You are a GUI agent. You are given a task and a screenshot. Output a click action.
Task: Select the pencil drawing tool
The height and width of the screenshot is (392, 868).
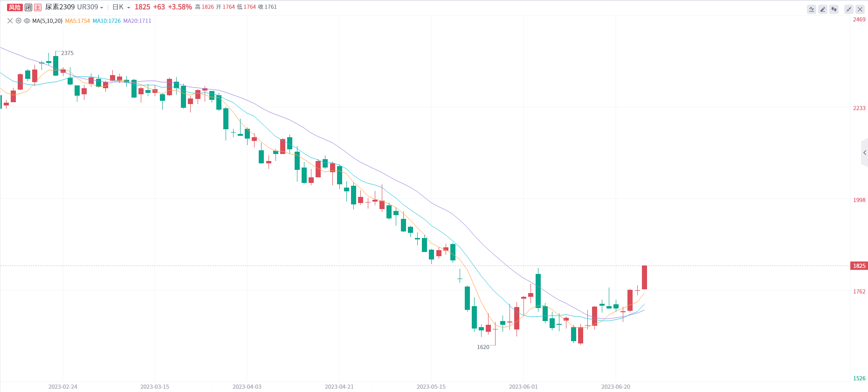click(x=823, y=9)
